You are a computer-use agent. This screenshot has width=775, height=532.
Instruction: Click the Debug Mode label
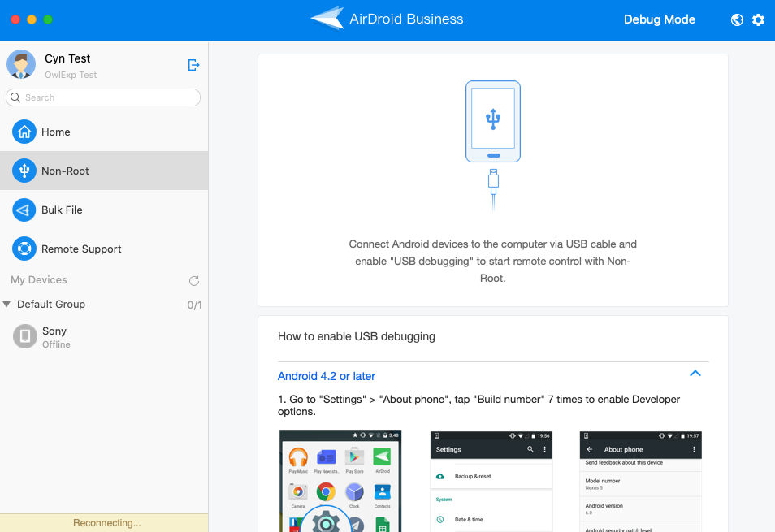(660, 19)
